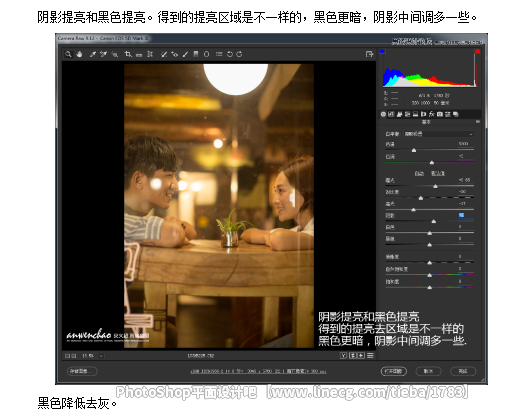Switch to the Effects (fx) panel tab
Screen dimensions: 524x411
pyautogui.click(x=431, y=114)
